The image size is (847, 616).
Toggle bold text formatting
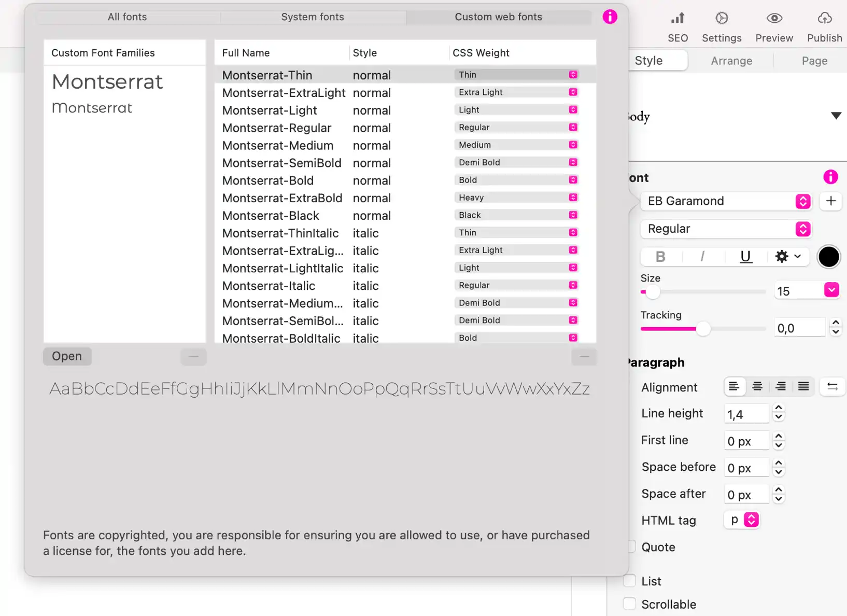[660, 257]
